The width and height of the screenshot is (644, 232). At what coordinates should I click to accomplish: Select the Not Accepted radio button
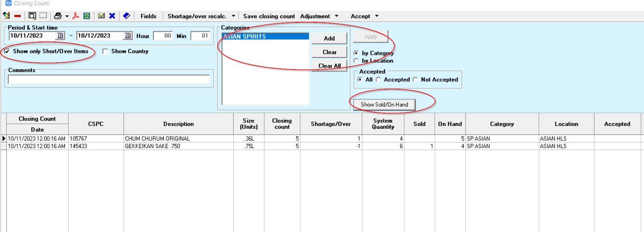(x=415, y=80)
